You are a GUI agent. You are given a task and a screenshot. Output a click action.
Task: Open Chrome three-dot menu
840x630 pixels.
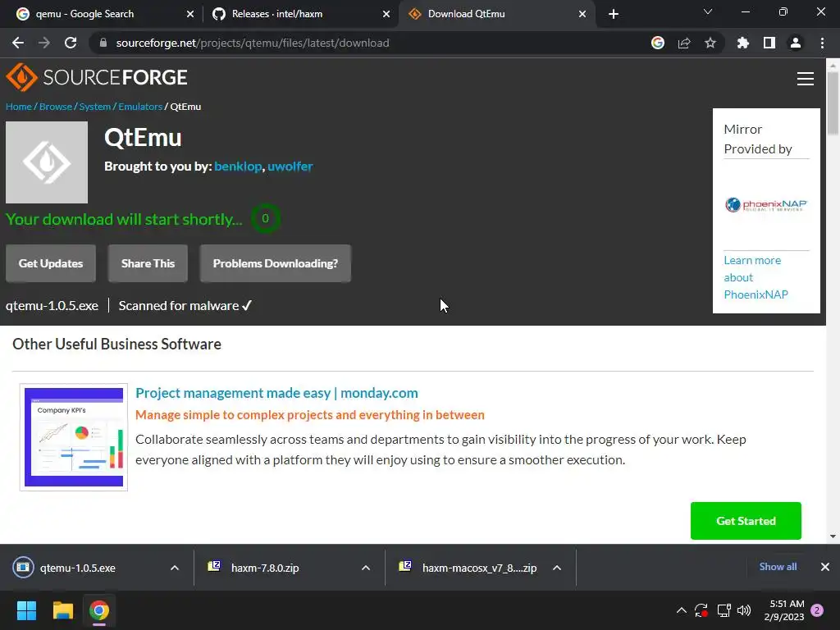click(x=822, y=43)
